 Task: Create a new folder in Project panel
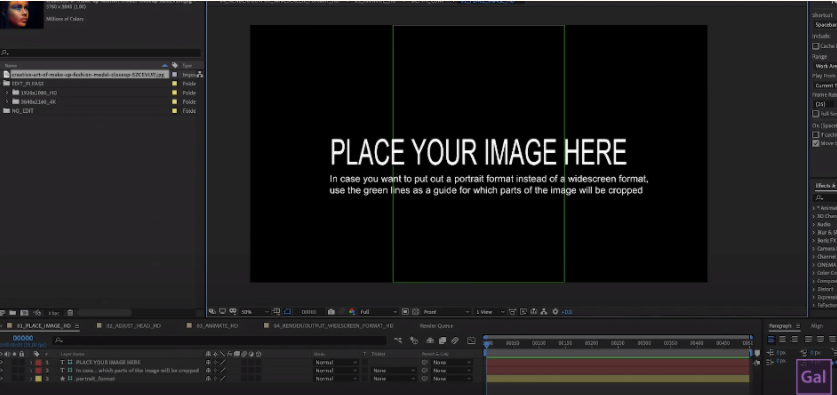(12, 313)
